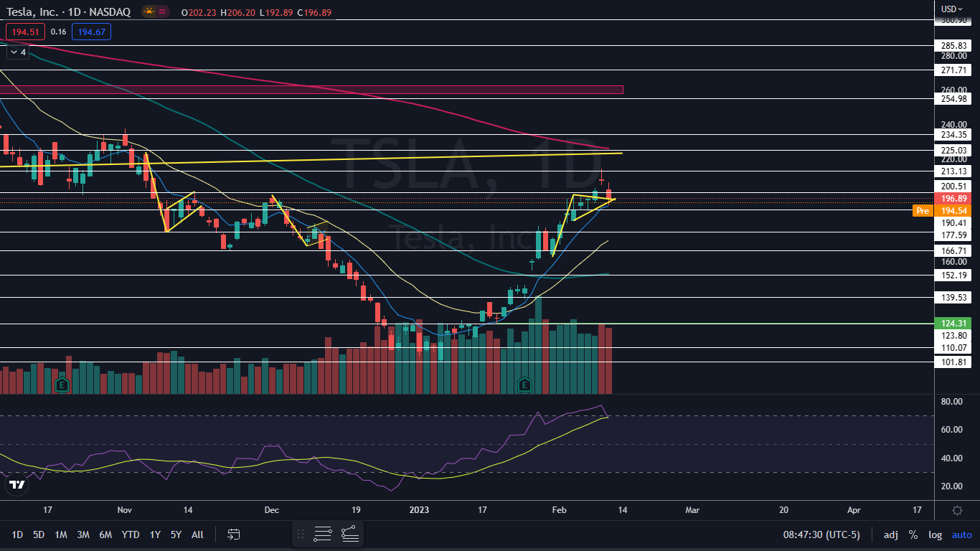The width and height of the screenshot is (980, 551).
Task: Toggle adjusted data with adj
Action: tap(890, 534)
